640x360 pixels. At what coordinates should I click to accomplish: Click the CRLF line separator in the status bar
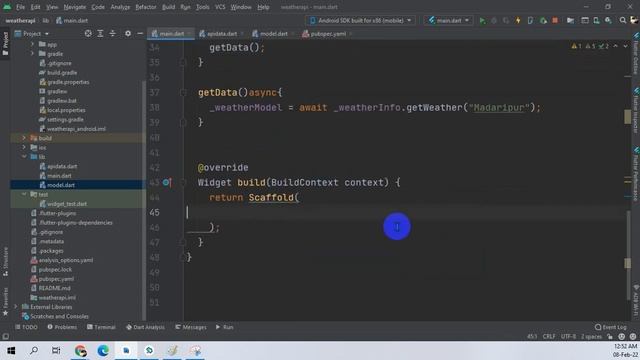[549, 337]
